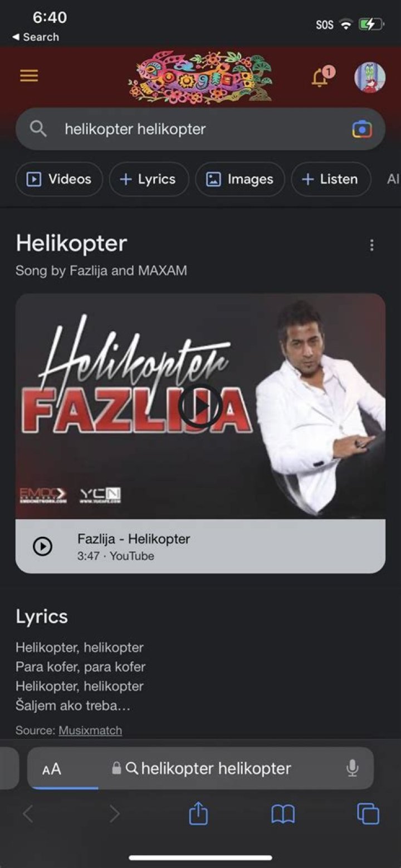
Task: Go back to Search app
Action: [x=36, y=37]
